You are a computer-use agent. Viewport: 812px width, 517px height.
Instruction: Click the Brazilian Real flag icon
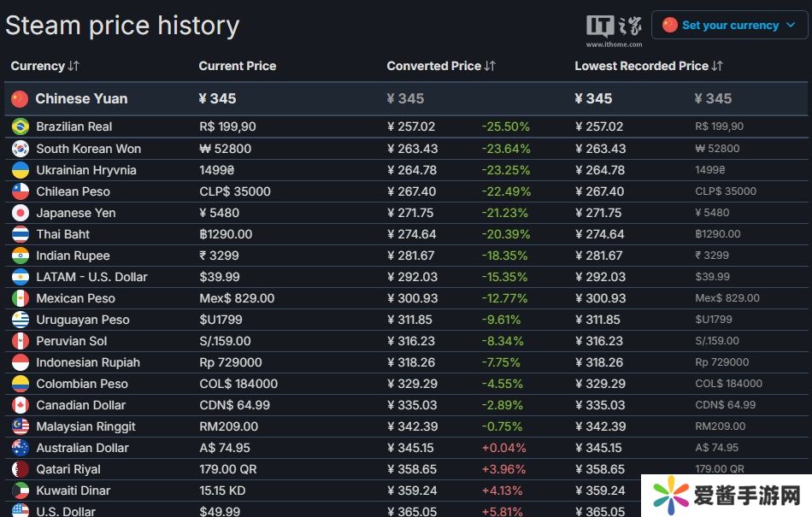point(21,126)
